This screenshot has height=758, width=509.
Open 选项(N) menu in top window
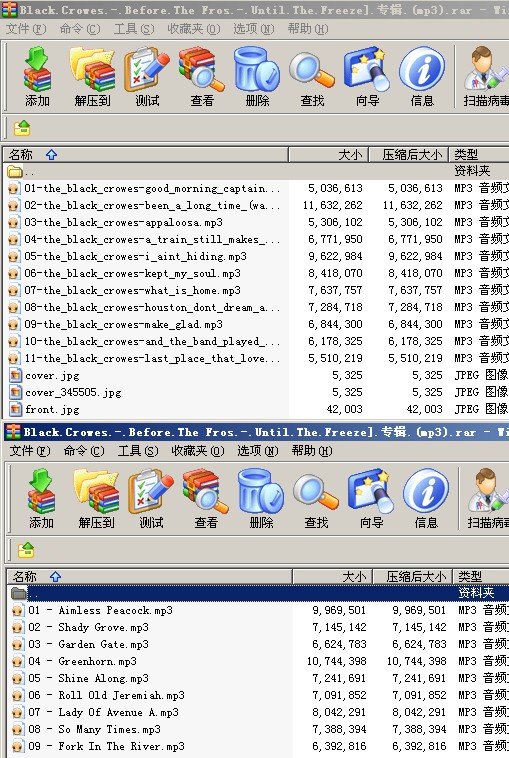pos(254,29)
